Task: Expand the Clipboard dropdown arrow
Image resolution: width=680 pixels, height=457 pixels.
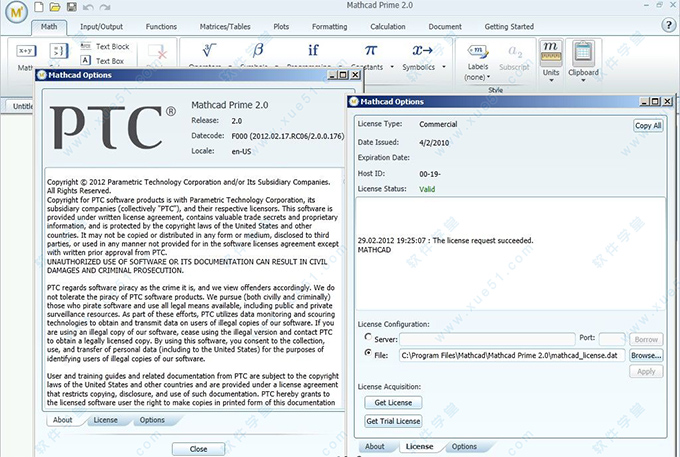Action: click(x=583, y=81)
